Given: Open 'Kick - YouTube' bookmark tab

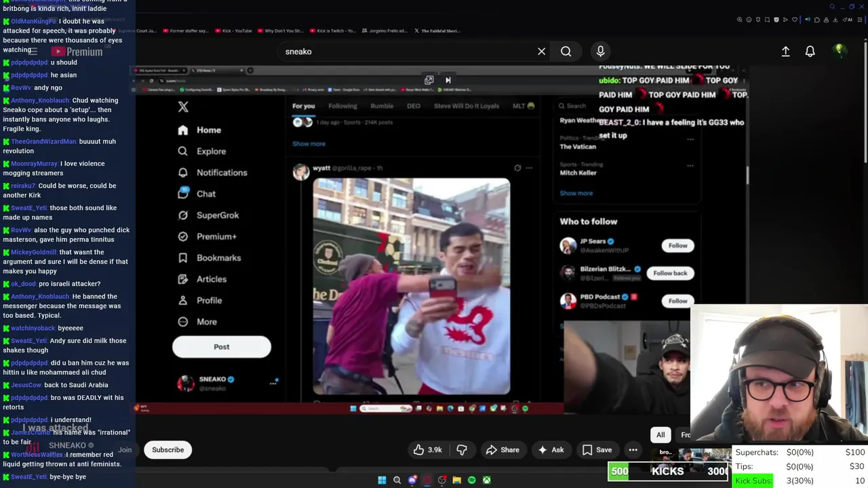Looking at the screenshot, I should 233,30.
